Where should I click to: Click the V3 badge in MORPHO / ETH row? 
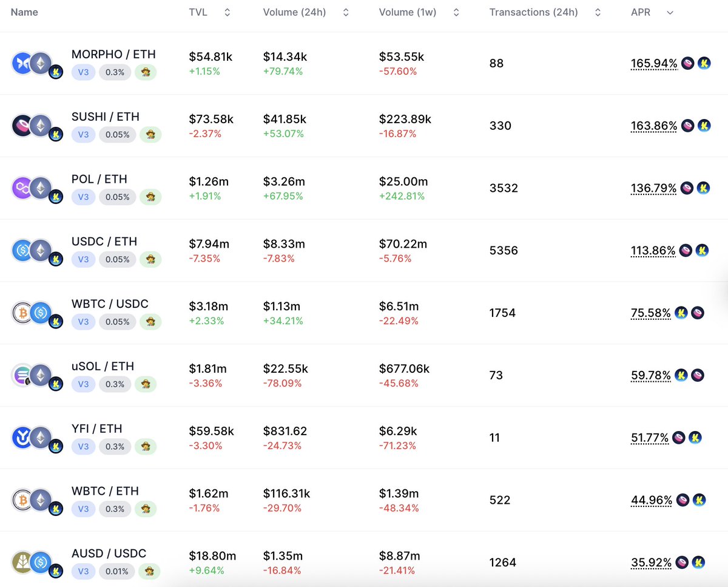[x=83, y=72]
